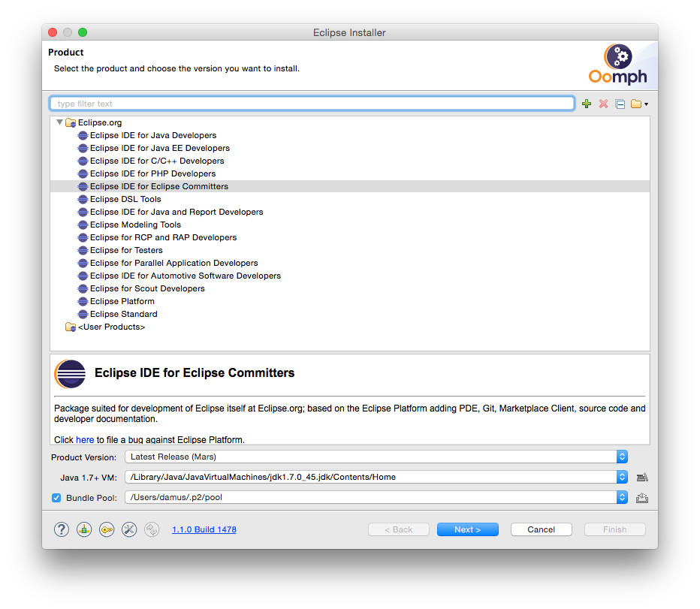
Task: Click the Eclipse IDE for PHP Developers icon
Action: [83, 173]
